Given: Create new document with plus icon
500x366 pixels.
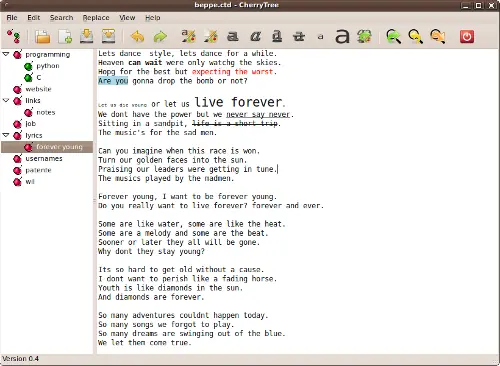Looking at the screenshot, I should (65, 37).
